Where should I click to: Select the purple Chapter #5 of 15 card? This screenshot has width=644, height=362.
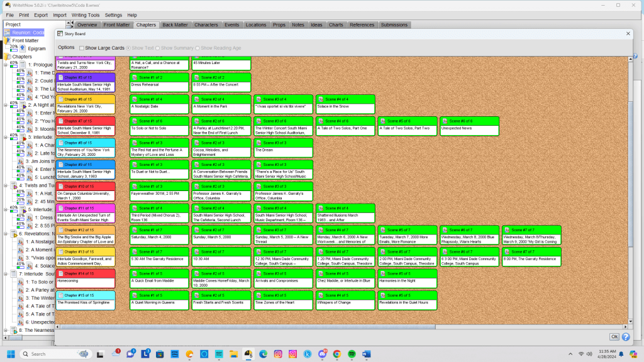pyautogui.click(x=86, y=82)
